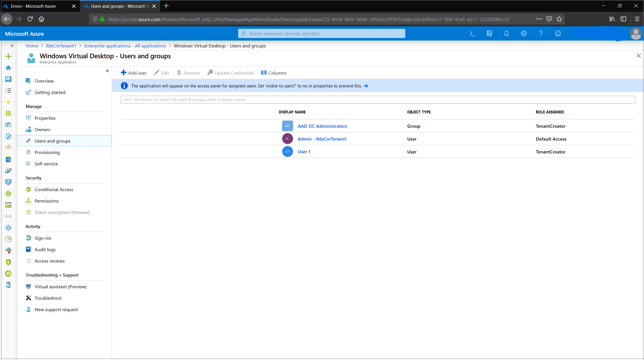Open the account avatar menu
Viewport: 644px width, 360px height.
point(636,34)
